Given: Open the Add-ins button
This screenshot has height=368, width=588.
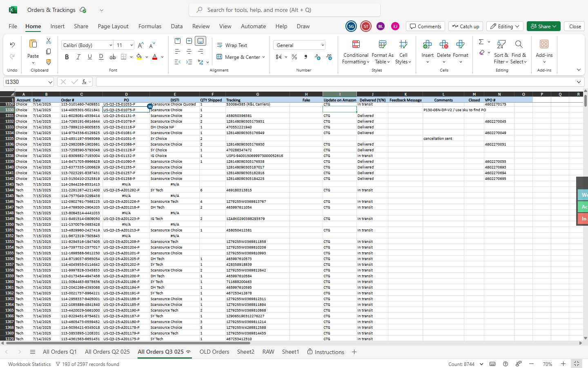Looking at the screenshot, I should point(544,52).
